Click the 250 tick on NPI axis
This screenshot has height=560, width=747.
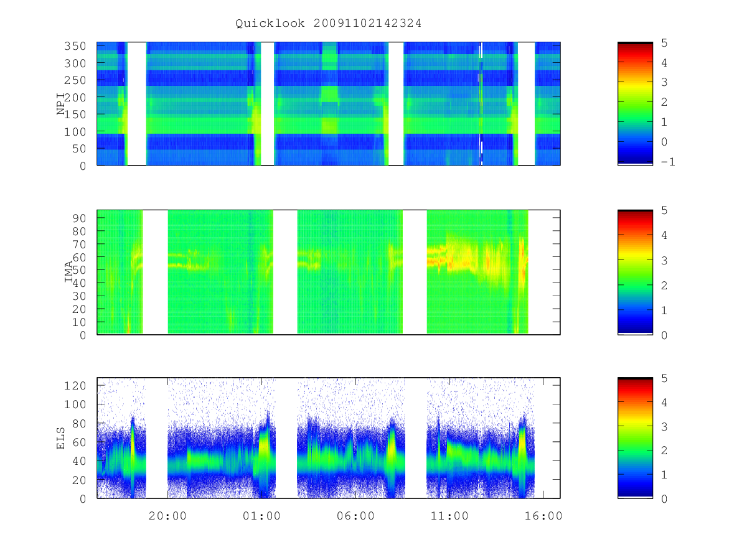point(75,80)
